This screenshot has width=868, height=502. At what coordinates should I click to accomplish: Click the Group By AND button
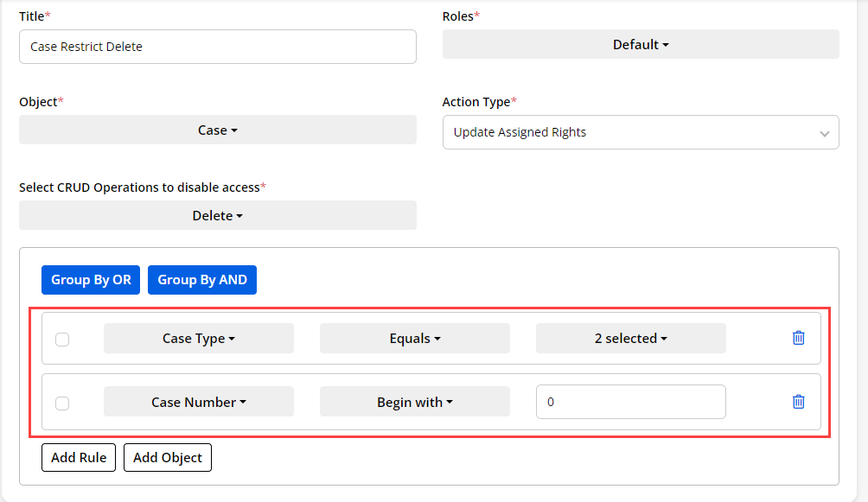[x=202, y=280]
